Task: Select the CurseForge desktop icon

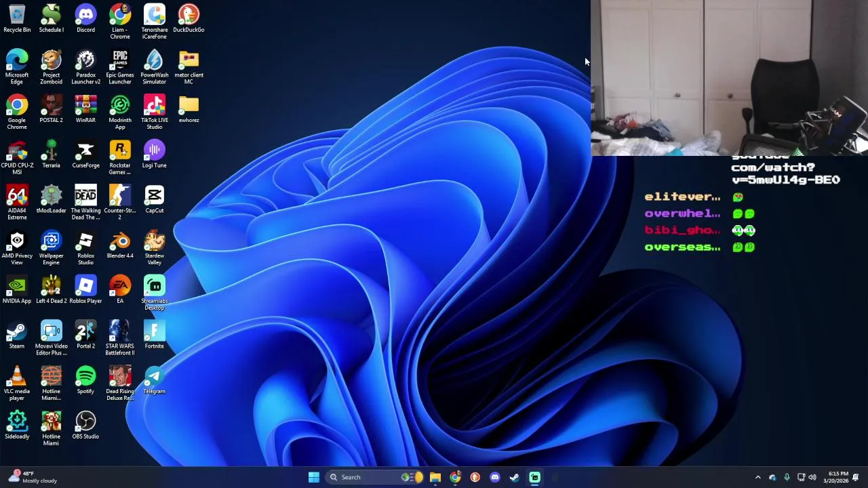Action: (x=85, y=155)
